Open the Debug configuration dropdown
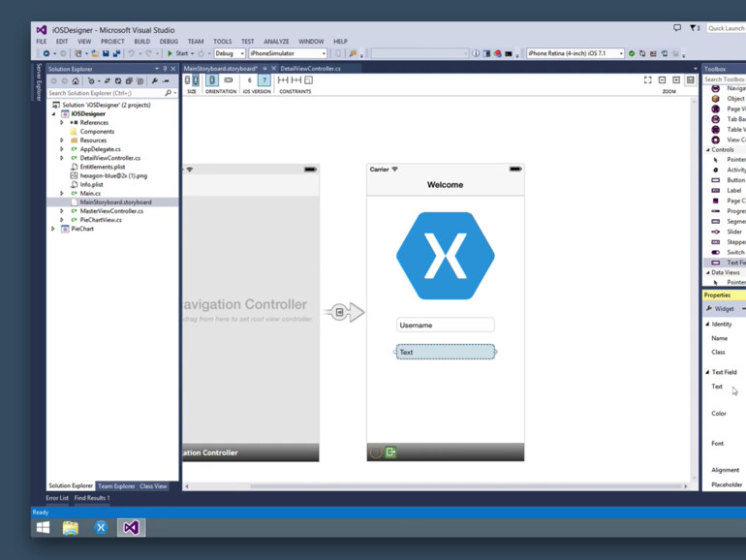Viewport: 746px width, 560px height. 230,53
